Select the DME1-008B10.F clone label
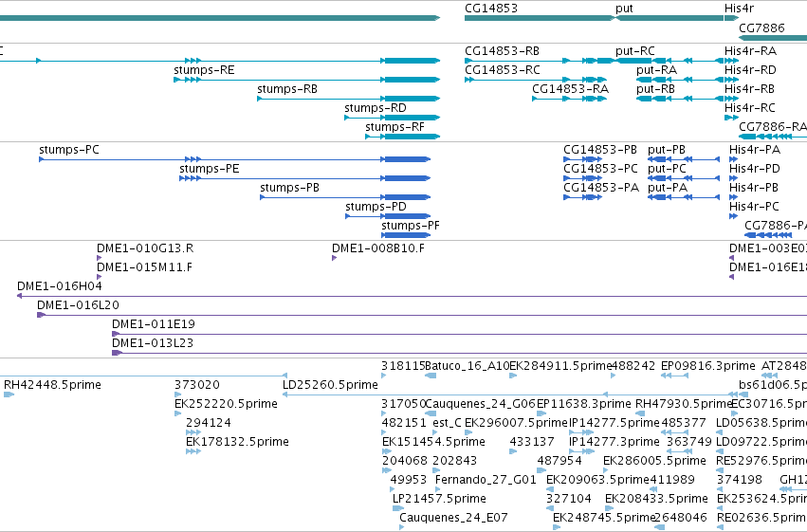Screen dimensions: 807x532 (378, 248)
